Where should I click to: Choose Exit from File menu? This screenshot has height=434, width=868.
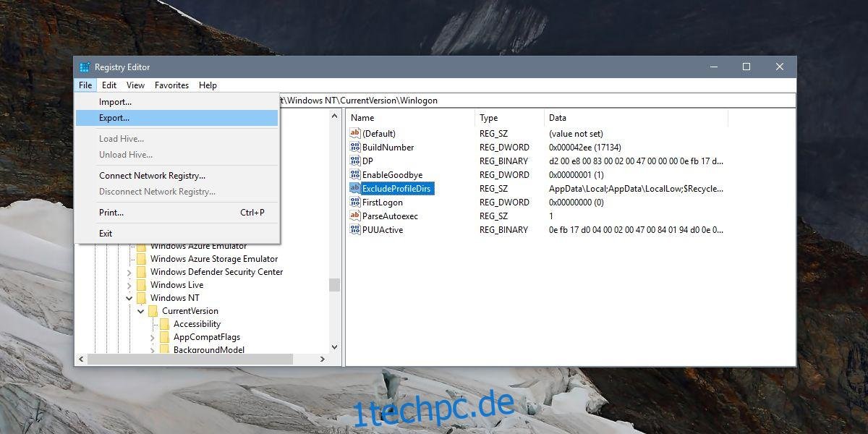[x=177, y=234]
